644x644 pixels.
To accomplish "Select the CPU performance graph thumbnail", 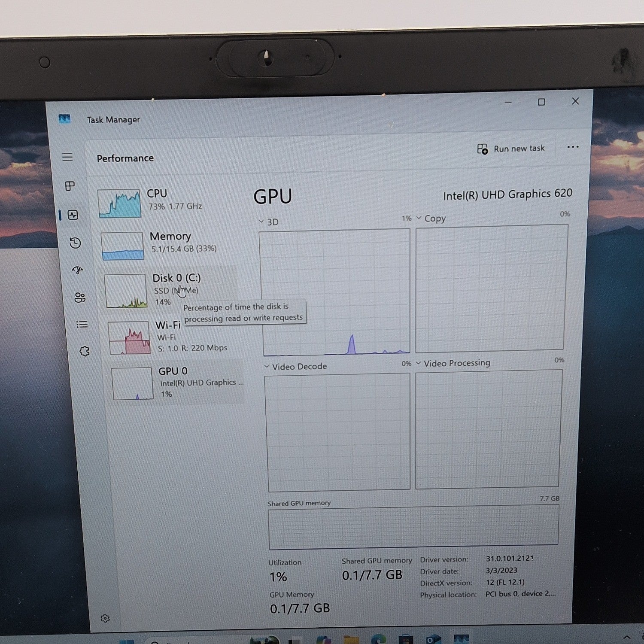I will tap(119, 204).
